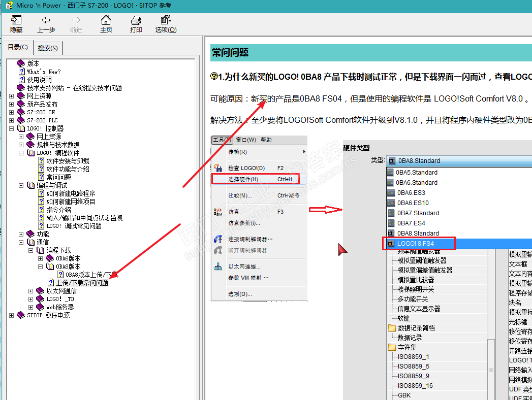The width and height of the screenshot is (532, 400).
Task: Open the What's New? topic
Action: coord(44,72)
